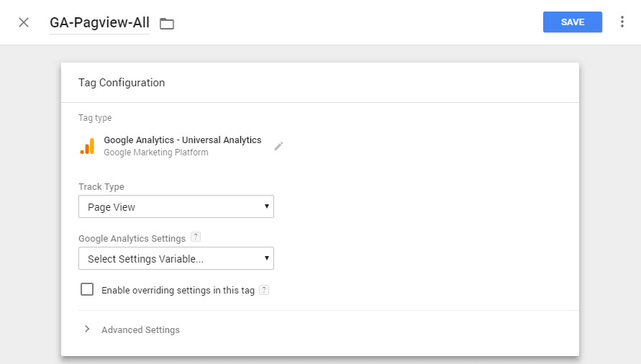The image size is (641, 364).
Task: Click the Tag Configuration heading
Action: coord(122,83)
